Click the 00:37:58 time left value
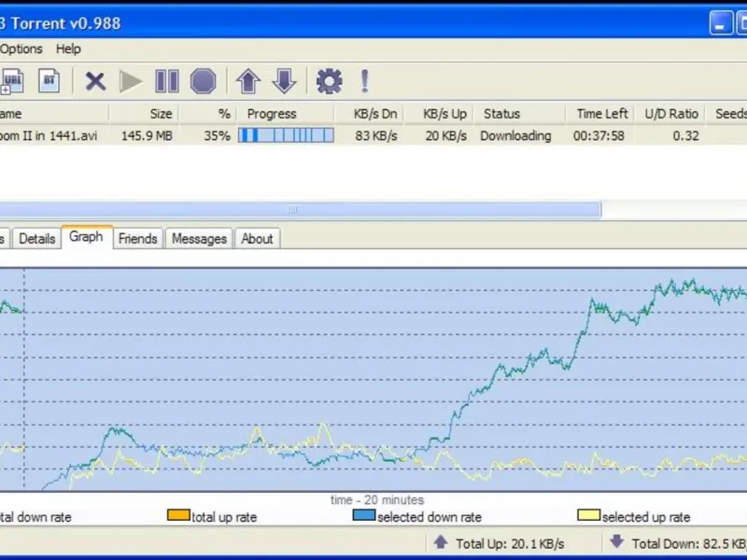Viewport: 747px width, 560px height. click(599, 136)
